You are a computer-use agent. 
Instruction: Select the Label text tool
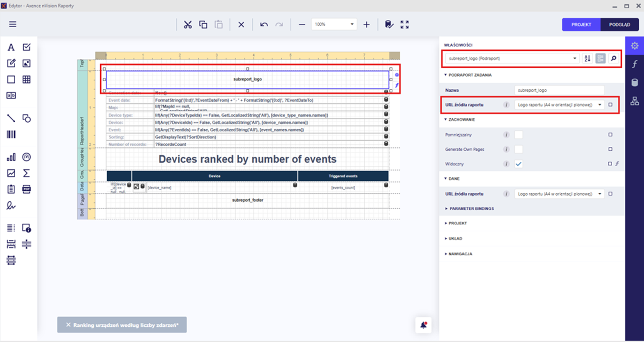(x=11, y=47)
